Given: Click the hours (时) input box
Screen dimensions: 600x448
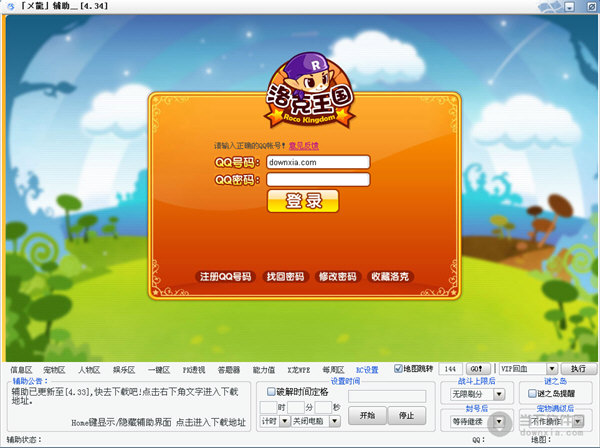Looking at the screenshot, I should click(x=268, y=407).
